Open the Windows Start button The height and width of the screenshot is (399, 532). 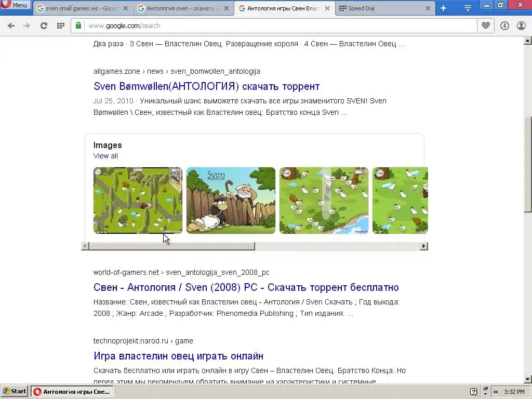(x=14, y=391)
